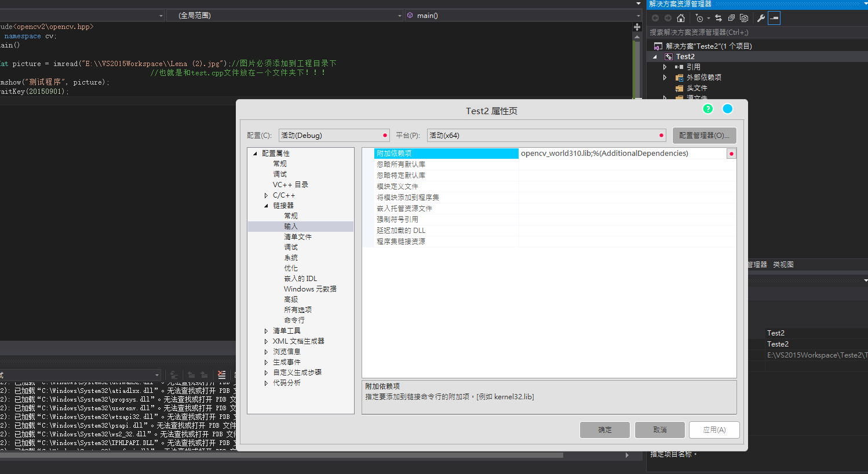Click Sync with Active Document icon
This screenshot has height=474, width=868.
pos(719,18)
